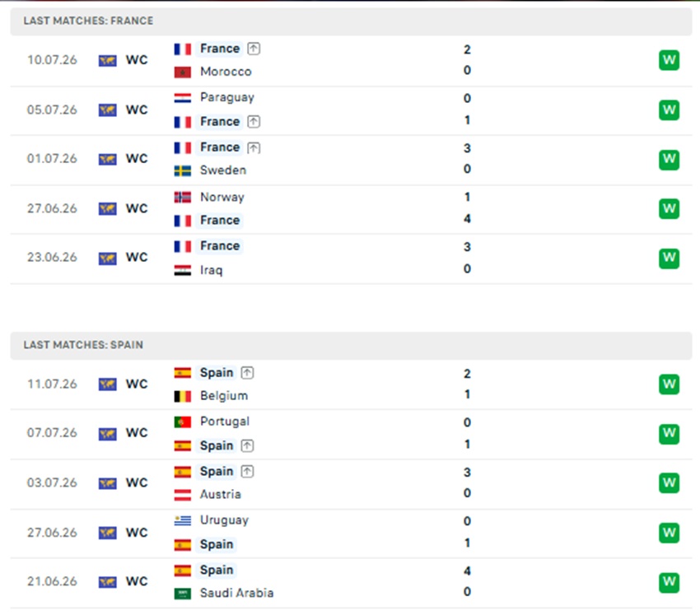
Task: Open the 21.06.26 Spain vs Saudi Arabia match
Action: coord(351,582)
